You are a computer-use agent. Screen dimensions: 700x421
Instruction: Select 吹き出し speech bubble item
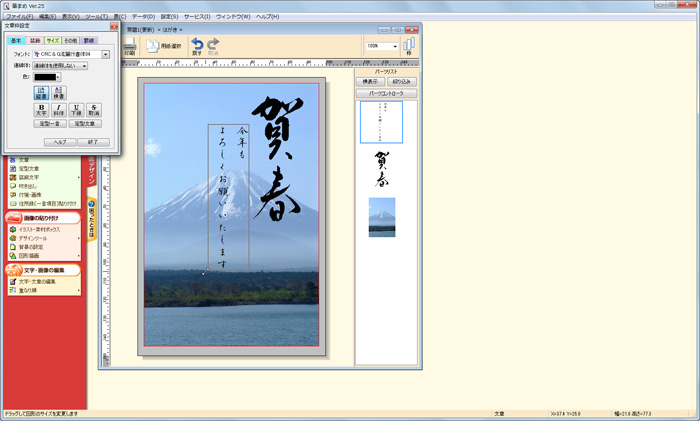point(30,186)
